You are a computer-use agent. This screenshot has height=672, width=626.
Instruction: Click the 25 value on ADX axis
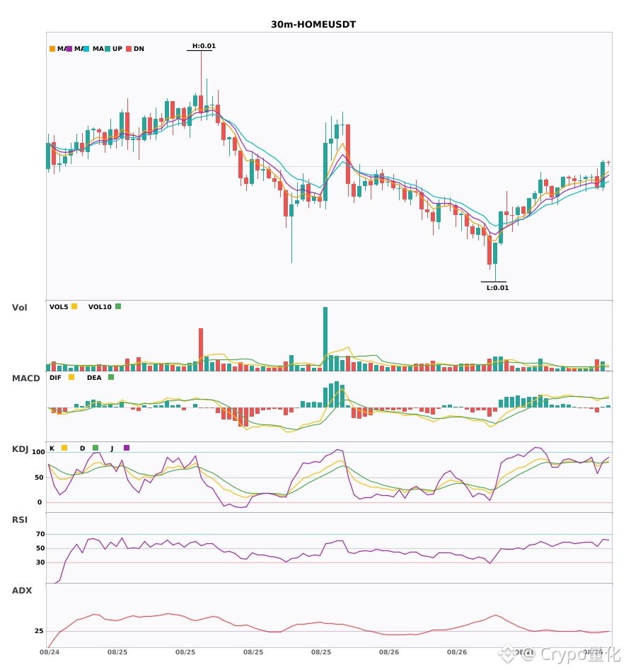(x=39, y=631)
